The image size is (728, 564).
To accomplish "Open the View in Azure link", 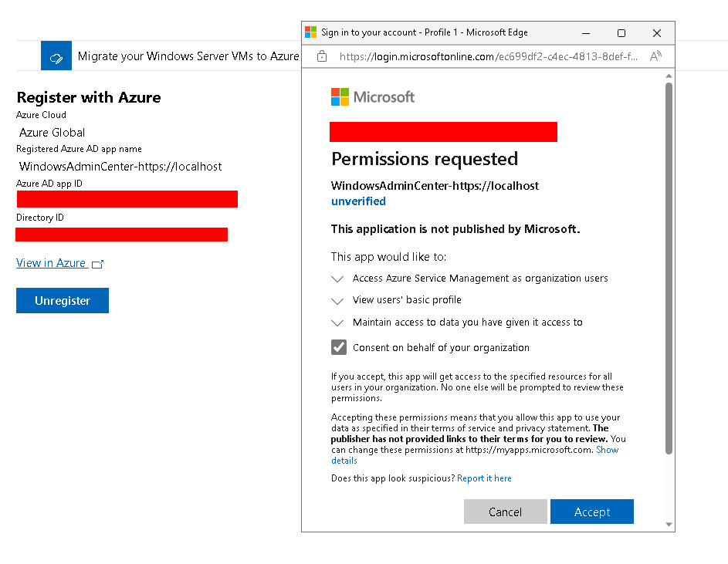I will point(51,263).
